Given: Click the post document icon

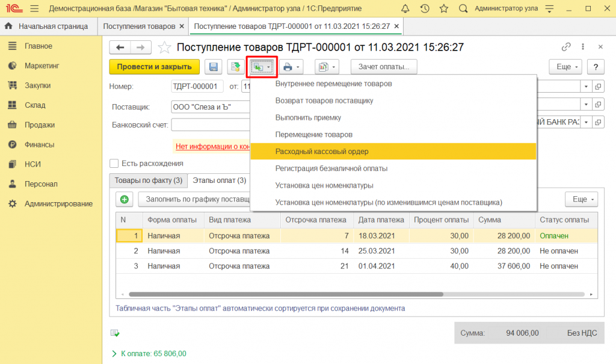Looking at the screenshot, I should coord(236,67).
